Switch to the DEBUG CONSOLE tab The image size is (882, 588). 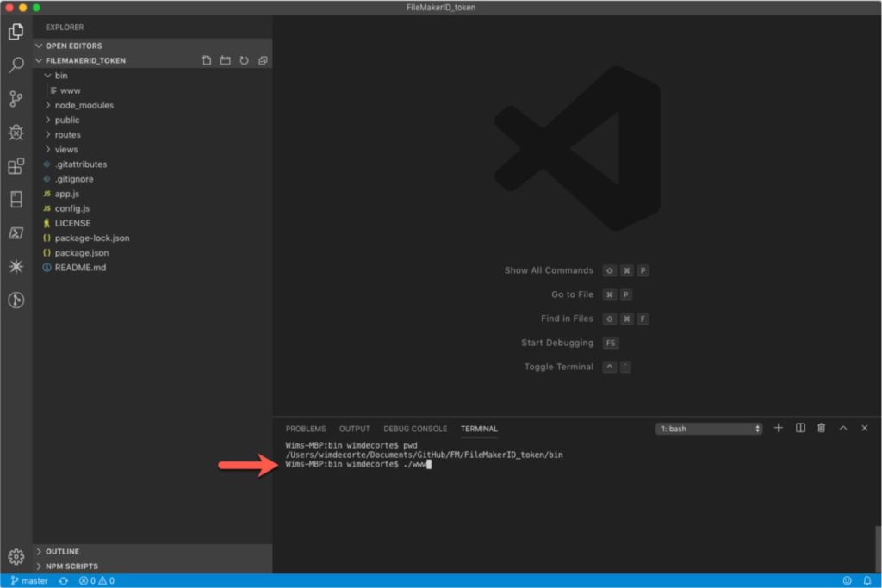(x=415, y=428)
